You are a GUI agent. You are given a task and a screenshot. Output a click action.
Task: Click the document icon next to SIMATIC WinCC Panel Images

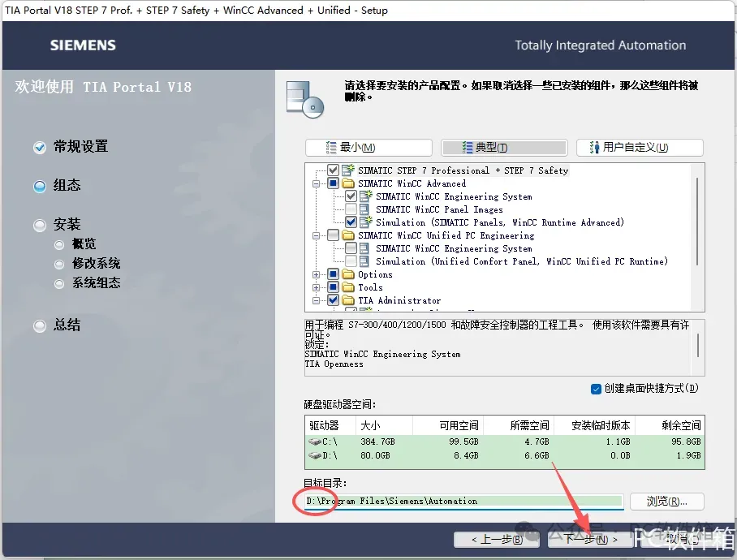(364, 209)
